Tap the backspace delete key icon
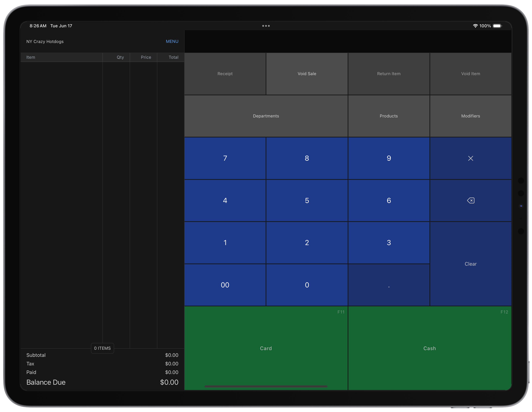Image resolution: width=532 pixels, height=412 pixels. click(470, 200)
